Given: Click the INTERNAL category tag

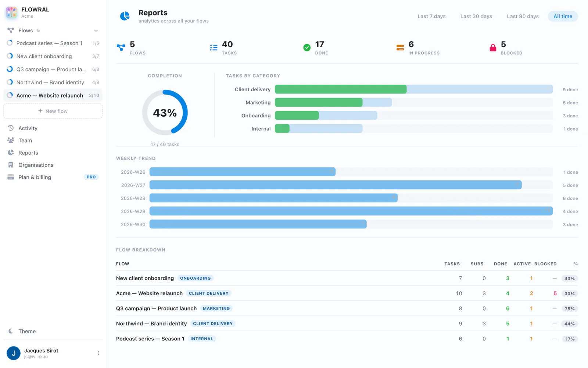Looking at the screenshot, I should pyautogui.click(x=201, y=339).
